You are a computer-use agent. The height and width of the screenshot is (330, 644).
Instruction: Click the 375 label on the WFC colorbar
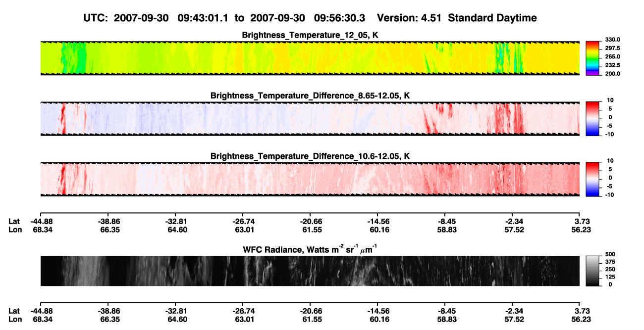click(610, 263)
